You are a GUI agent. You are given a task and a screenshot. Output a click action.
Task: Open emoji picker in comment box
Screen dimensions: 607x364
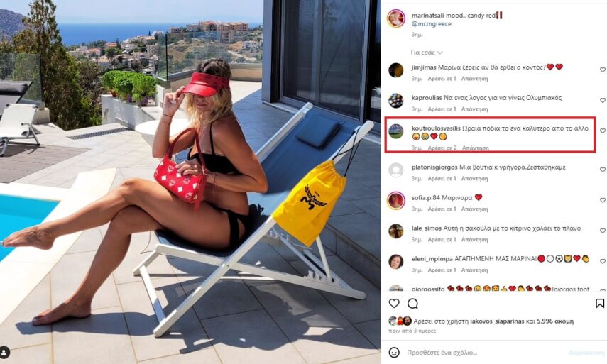pyautogui.click(x=394, y=353)
